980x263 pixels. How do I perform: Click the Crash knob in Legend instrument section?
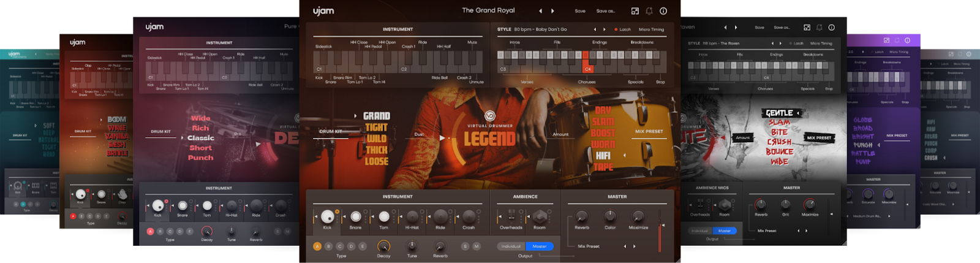pyautogui.click(x=469, y=216)
